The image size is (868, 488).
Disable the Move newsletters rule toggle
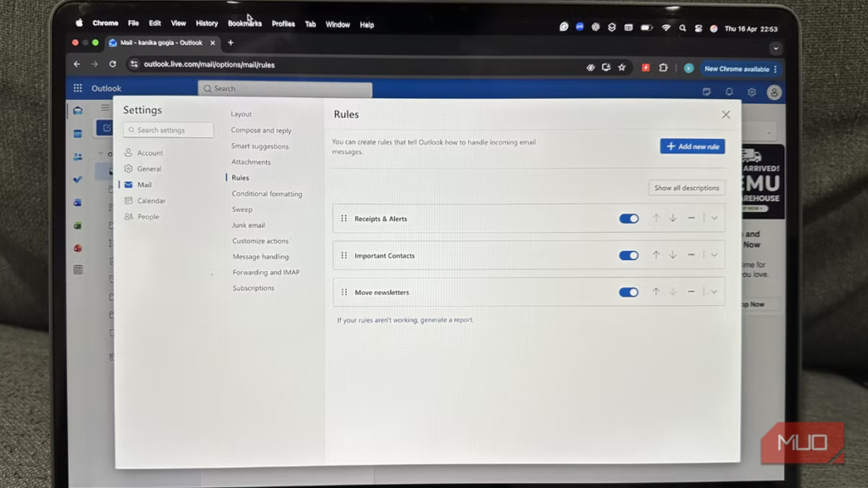[x=628, y=292]
